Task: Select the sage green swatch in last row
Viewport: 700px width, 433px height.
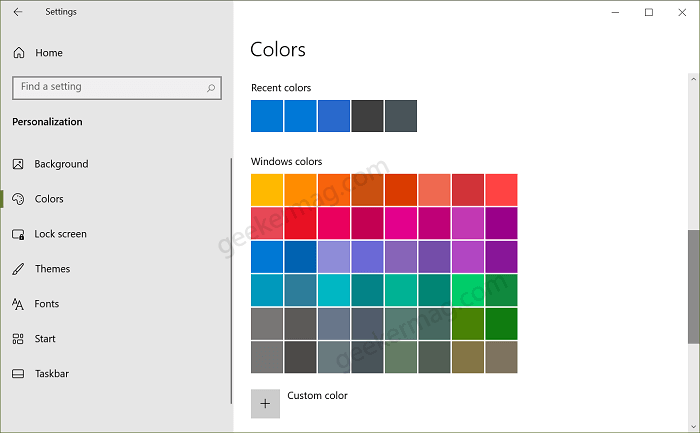Action: [401, 357]
